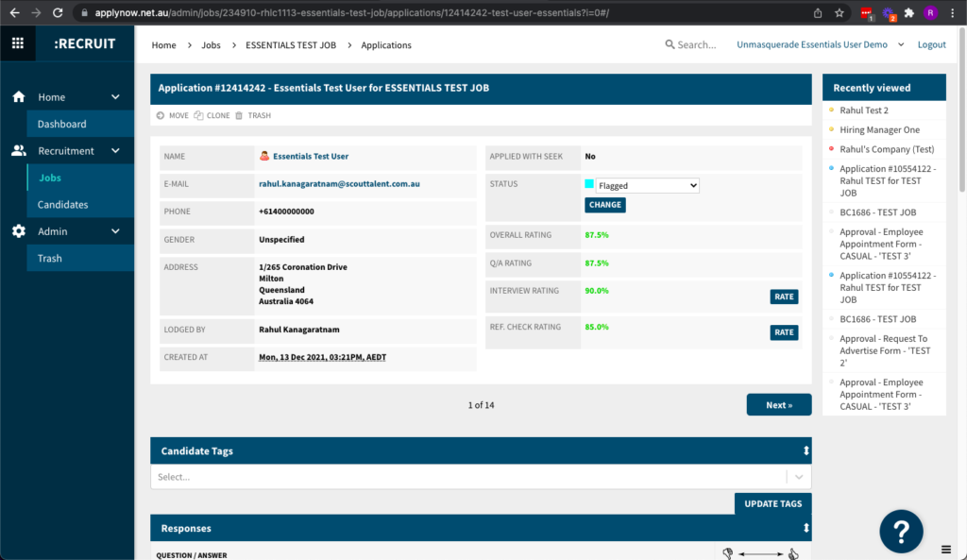This screenshot has width=967, height=560.
Task: Click the candidate email address link
Action: pos(339,184)
